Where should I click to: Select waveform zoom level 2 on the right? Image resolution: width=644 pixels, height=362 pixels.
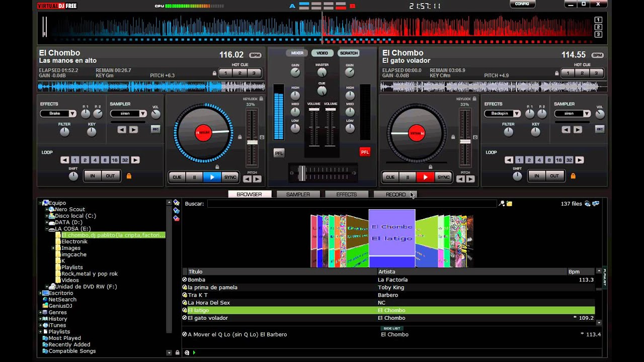[x=598, y=27]
